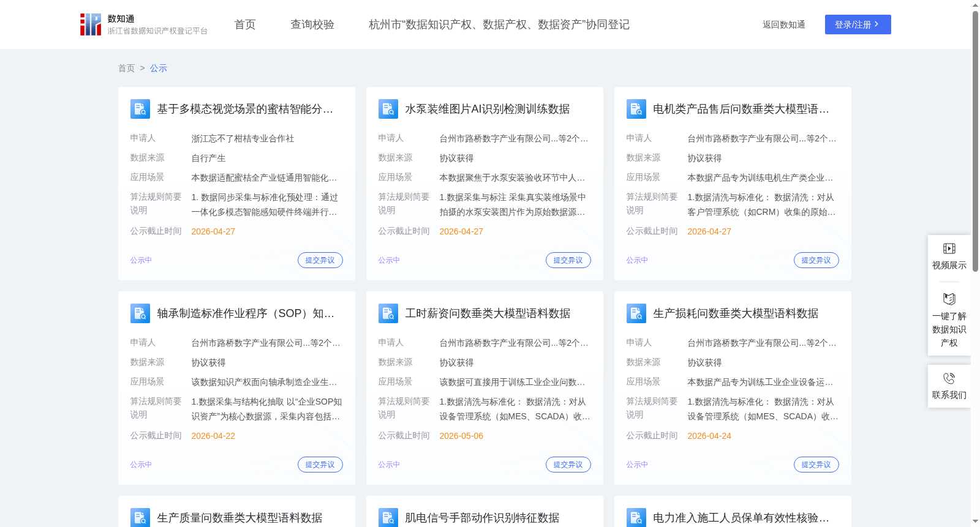The image size is (980, 527).
Task: Open title 工时薪资问数垂类大模型语料数据
Action: pyautogui.click(x=488, y=313)
